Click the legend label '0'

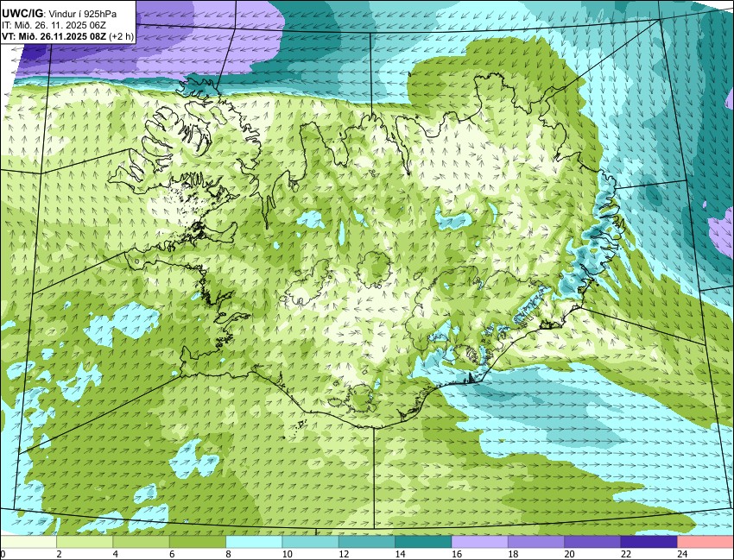tap(3, 554)
